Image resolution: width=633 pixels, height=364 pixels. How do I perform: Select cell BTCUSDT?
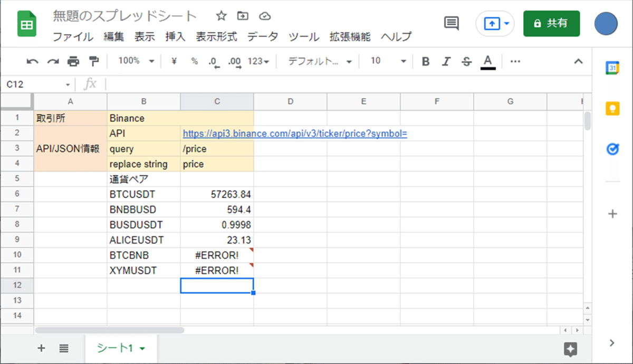[x=143, y=194]
